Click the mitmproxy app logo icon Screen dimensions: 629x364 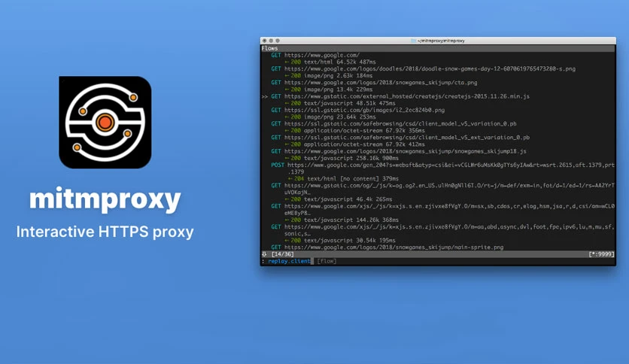coord(105,123)
